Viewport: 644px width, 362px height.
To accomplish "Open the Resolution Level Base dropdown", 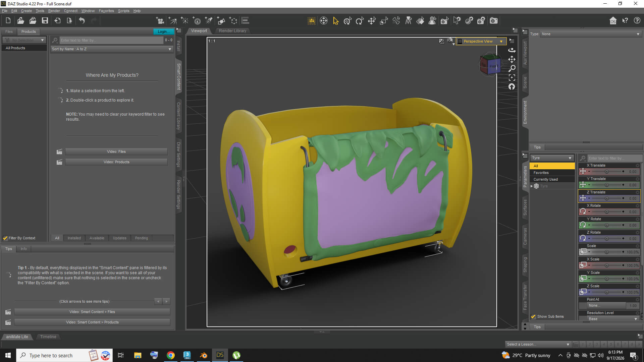I will [x=612, y=319].
